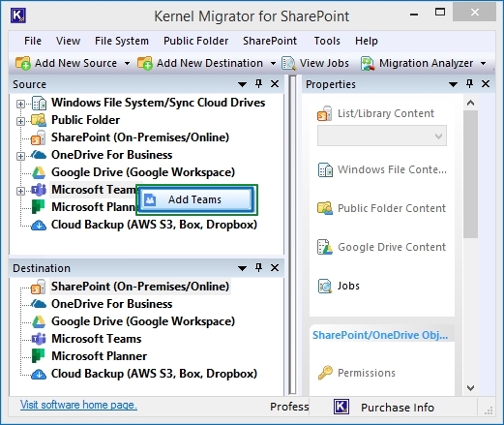This screenshot has height=425, width=504.
Task: Open Migration Analyzer dropdown arrow
Action: pyautogui.click(x=483, y=63)
